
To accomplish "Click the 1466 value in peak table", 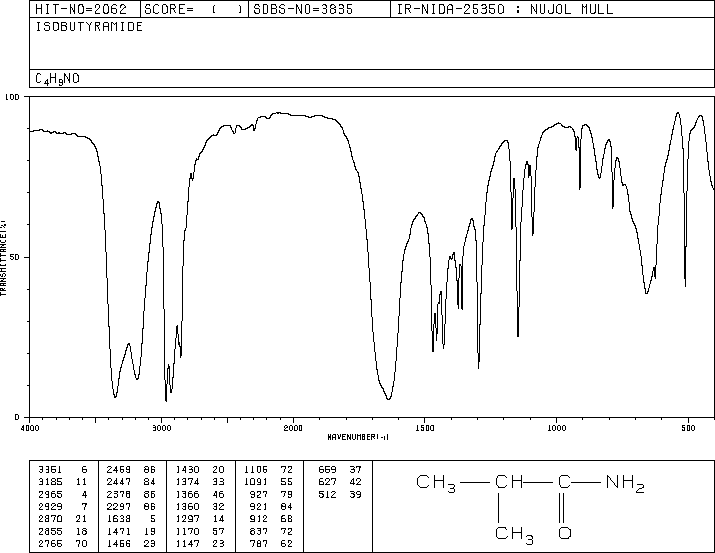I will 119,543.
